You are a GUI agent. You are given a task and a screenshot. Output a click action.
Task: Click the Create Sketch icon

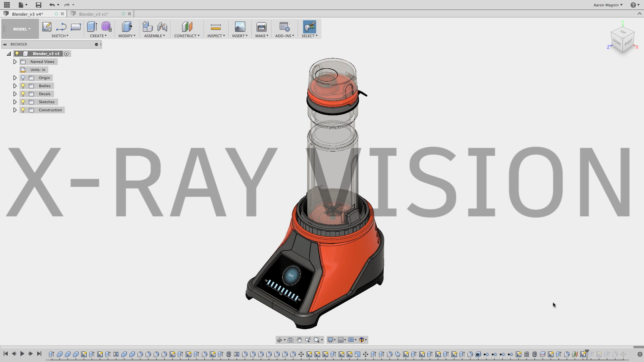click(47, 27)
